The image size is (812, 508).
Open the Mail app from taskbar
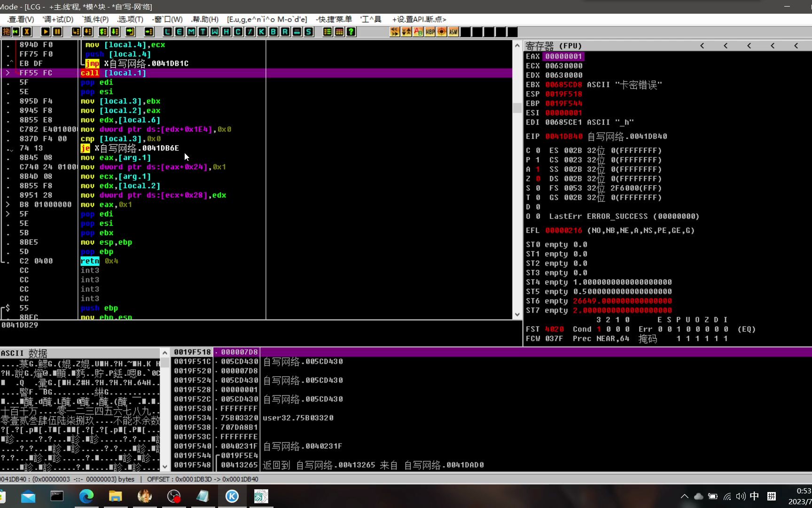point(28,496)
